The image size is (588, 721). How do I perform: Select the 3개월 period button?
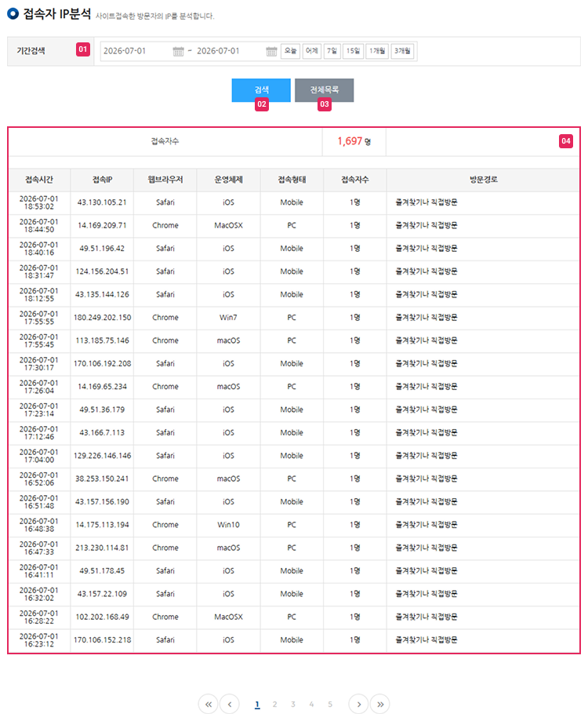click(x=402, y=50)
